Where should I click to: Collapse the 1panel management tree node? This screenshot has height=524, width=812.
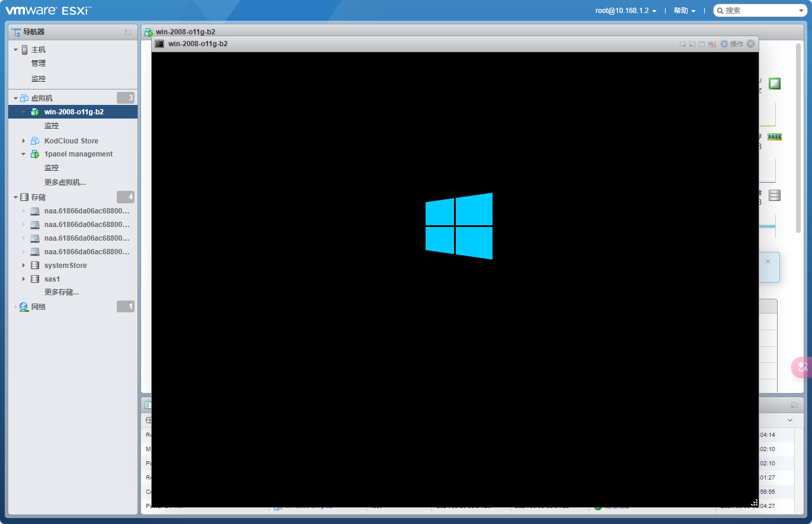click(24, 154)
